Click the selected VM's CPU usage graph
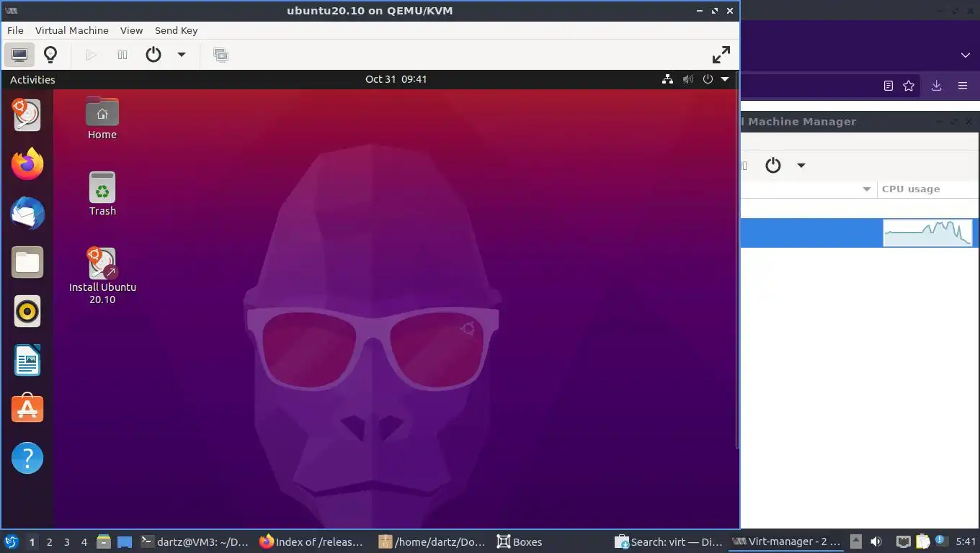This screenshot has height=553, width=980. [x=927, y=233]
